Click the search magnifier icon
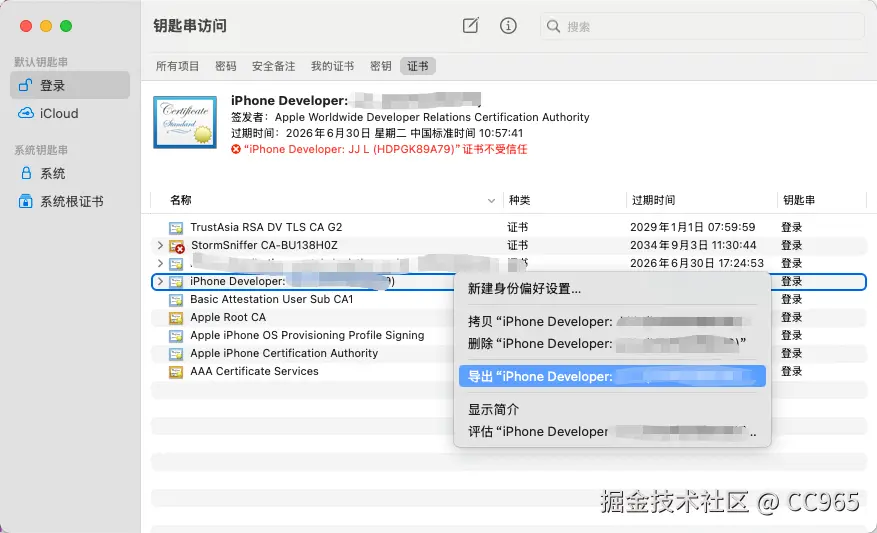The image size is (877, 533). coord(553,26)
